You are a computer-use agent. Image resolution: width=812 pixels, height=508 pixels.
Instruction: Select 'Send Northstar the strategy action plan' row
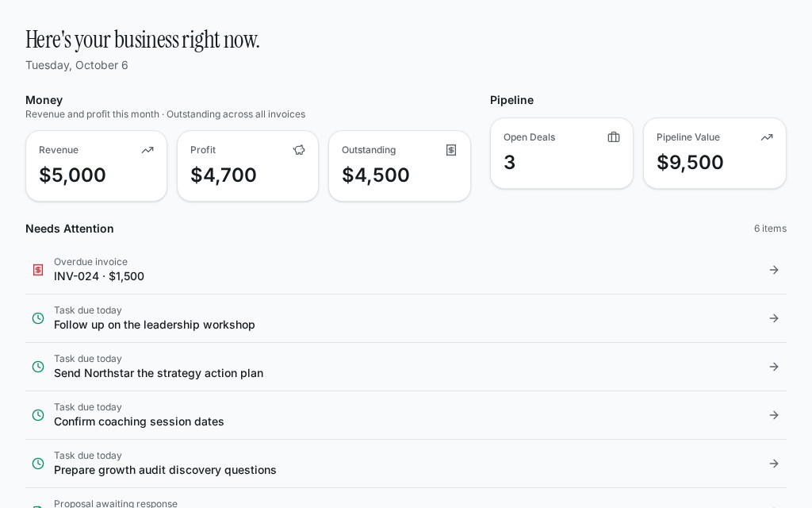(406, 367)
